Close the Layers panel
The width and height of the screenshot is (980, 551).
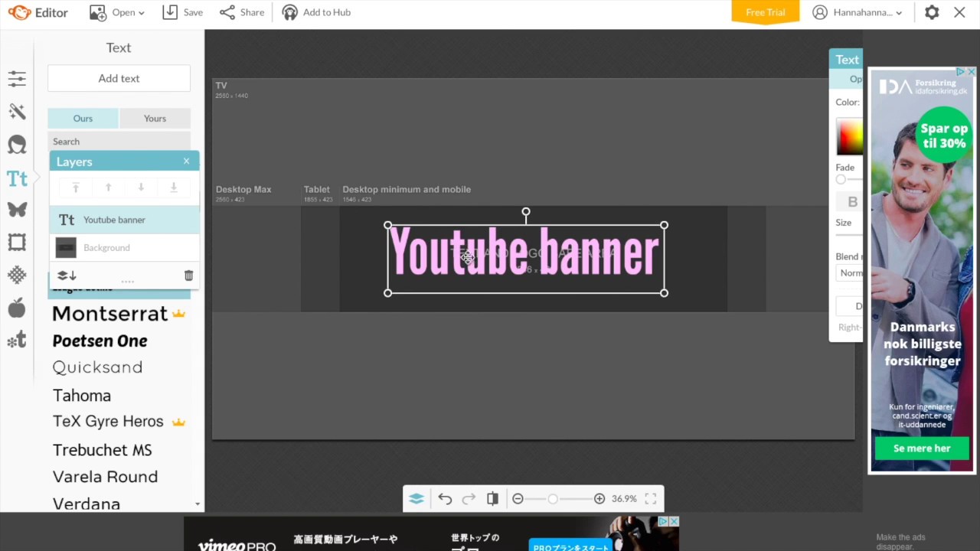click(x=186, y=161)
